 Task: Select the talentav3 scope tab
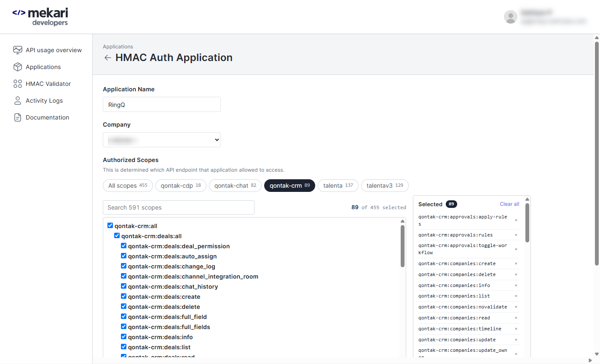point(385,186)
